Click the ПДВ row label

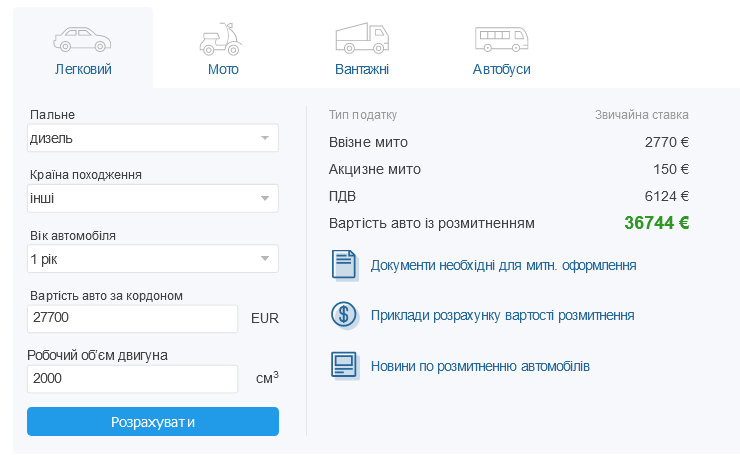click(x=342, y=196)
